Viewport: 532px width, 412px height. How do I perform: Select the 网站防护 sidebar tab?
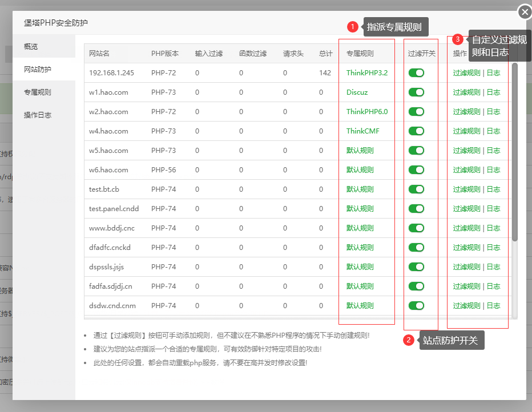pos(38,69)
